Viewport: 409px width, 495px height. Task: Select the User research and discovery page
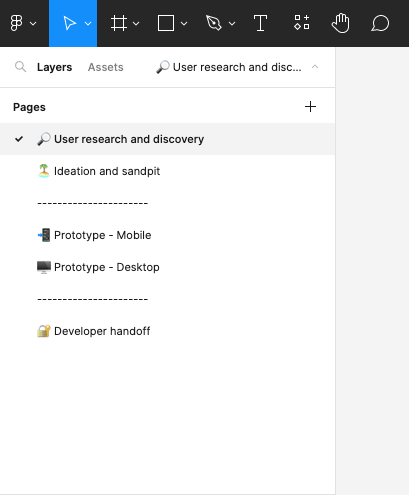coord(167,139)
